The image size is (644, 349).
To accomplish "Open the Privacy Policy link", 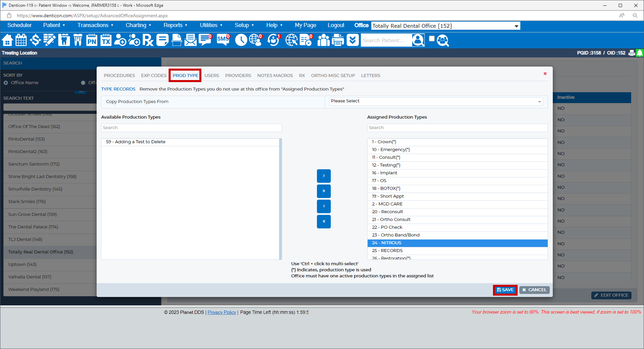I will 222,313.
